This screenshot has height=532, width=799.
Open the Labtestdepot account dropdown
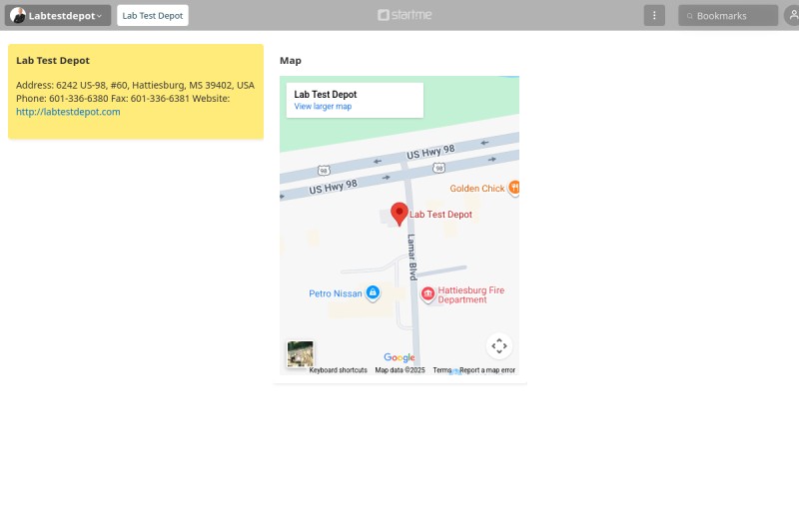coord(58,15)
